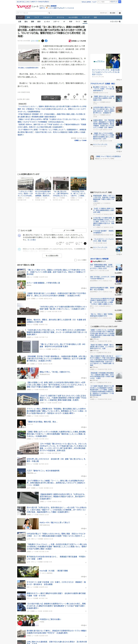Open the Yahoo! JAPAN News logo
Viewport: 138px width, 644px height.
coord(28,7)
